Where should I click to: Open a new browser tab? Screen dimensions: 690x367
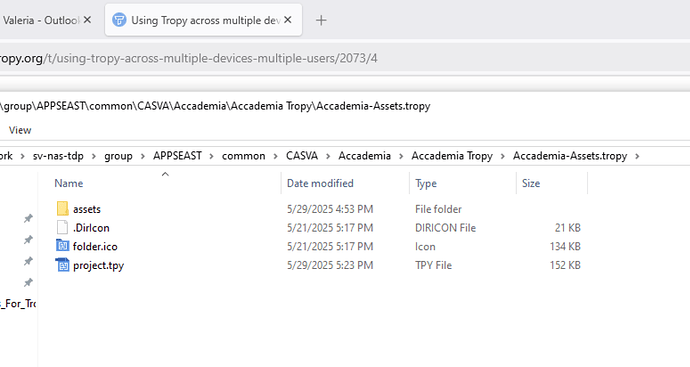pos(321,20)
